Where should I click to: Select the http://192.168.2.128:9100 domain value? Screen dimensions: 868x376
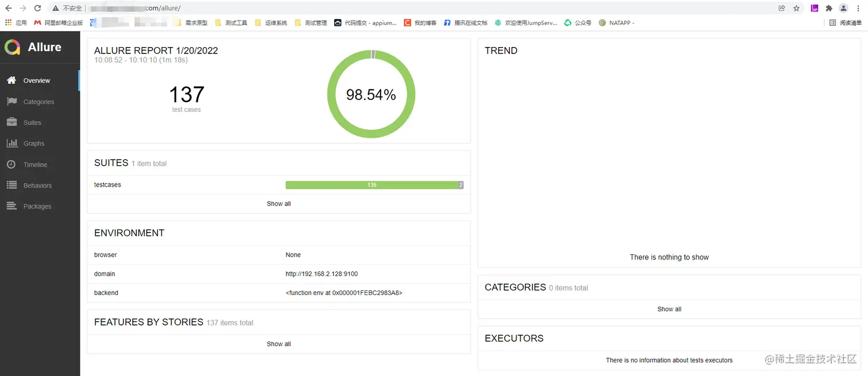pyautogui.click(x=321, y=274)
